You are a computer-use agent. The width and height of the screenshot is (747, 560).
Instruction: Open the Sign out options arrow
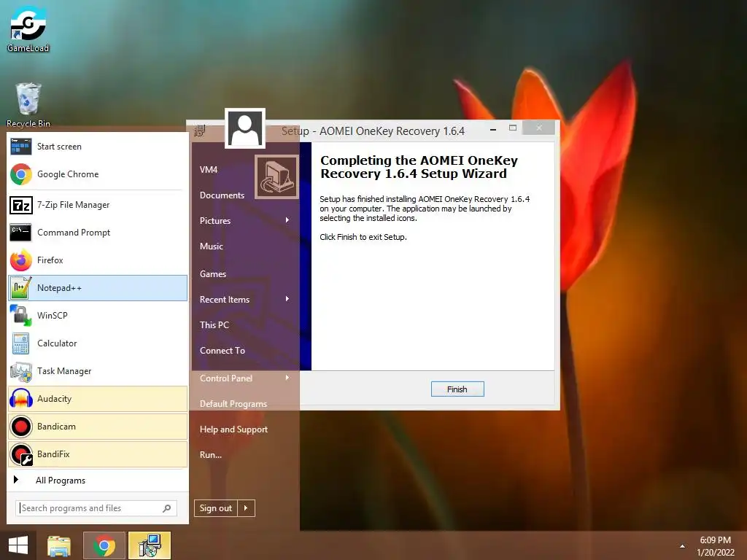tap(246, 508)
